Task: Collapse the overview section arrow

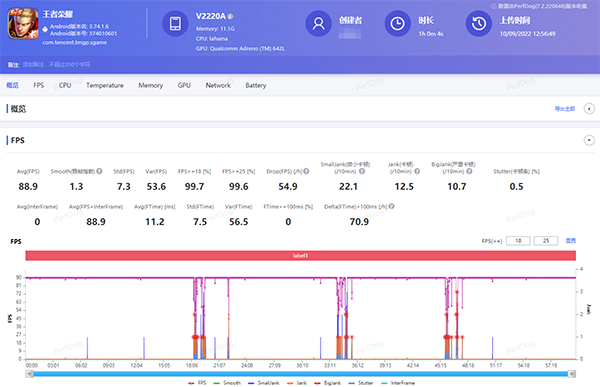Action: pos(589,109)
